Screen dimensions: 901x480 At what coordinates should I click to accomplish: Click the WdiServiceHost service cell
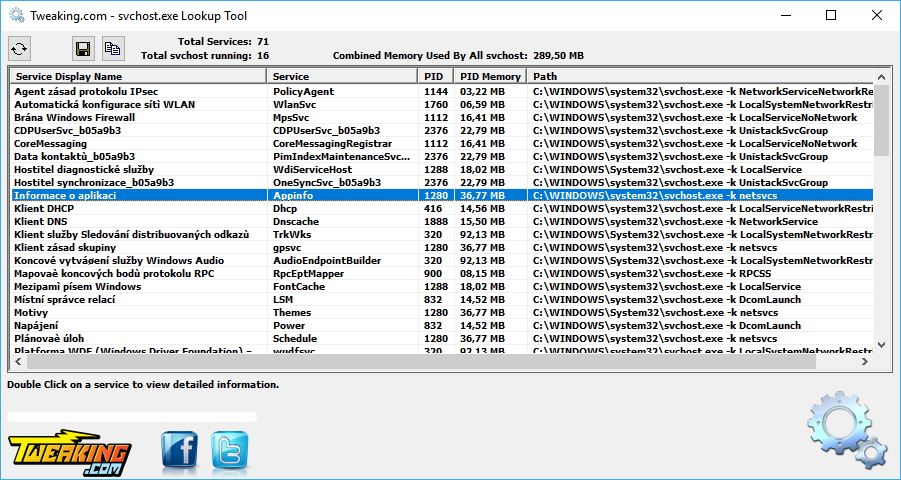point(313,170)
